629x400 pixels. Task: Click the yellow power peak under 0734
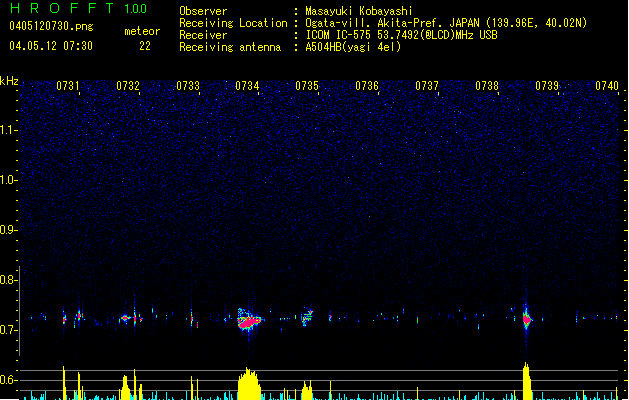click(249, 384)
